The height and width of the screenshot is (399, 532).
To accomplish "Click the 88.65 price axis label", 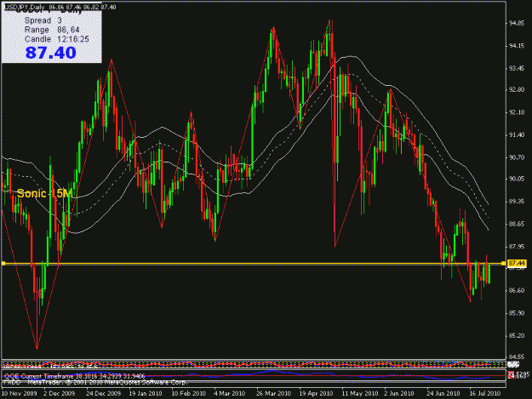I will 517,224.
